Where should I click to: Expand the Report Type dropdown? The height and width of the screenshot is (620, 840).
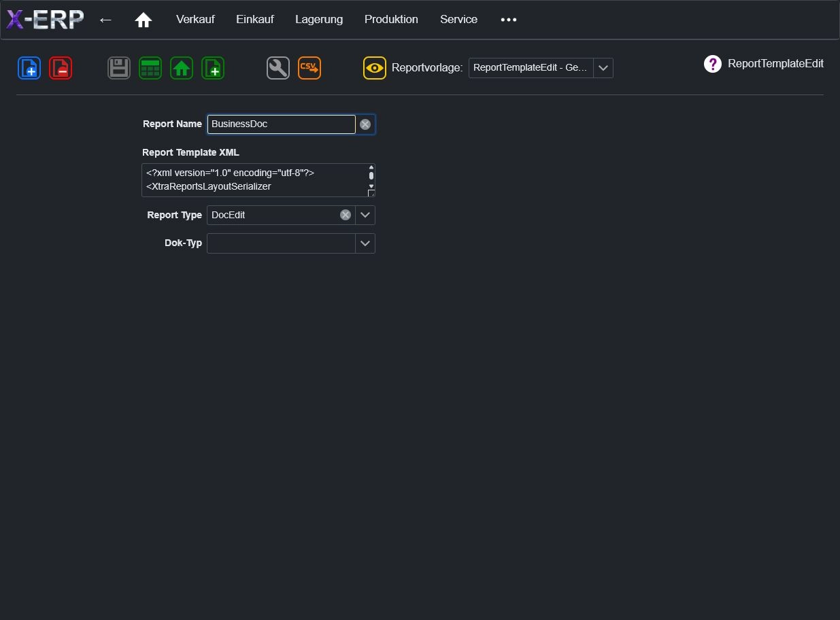365,215
